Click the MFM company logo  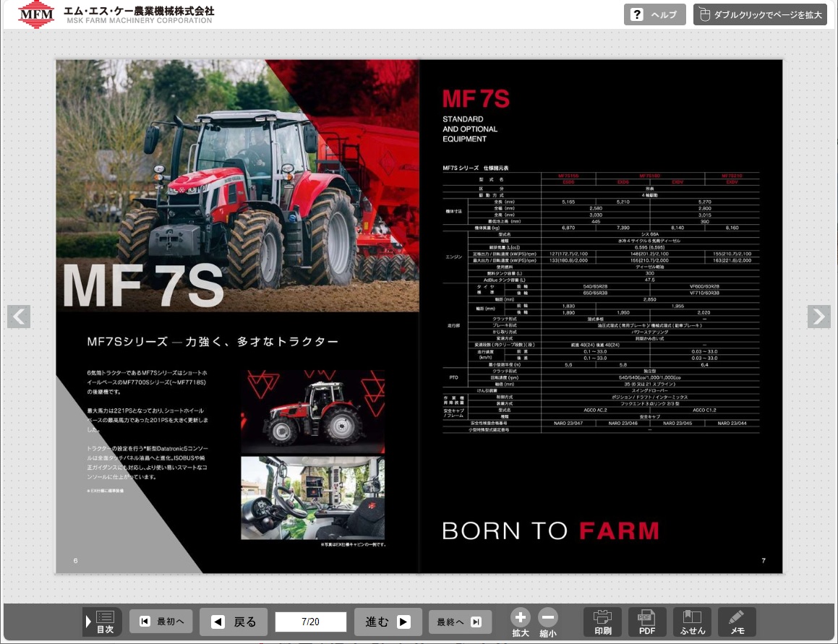36,14
